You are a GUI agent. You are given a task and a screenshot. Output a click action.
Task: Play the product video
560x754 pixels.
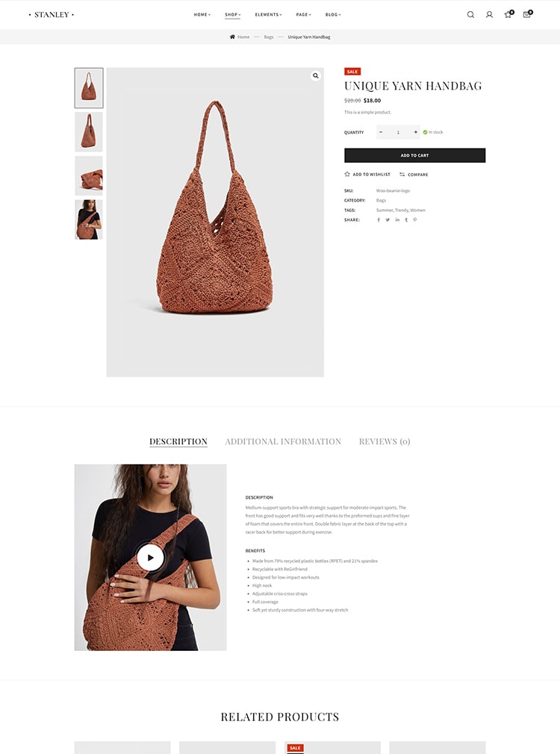(150, 558)
